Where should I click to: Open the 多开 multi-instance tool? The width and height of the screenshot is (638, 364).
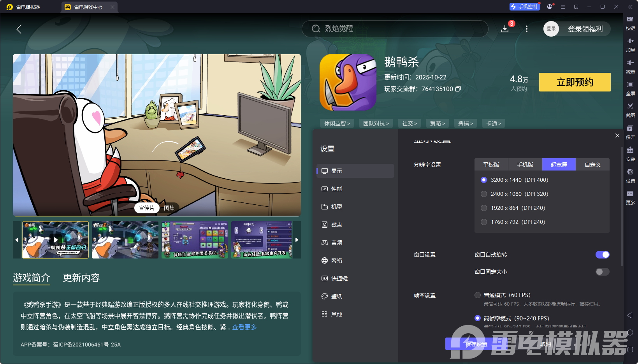(630, 132)
